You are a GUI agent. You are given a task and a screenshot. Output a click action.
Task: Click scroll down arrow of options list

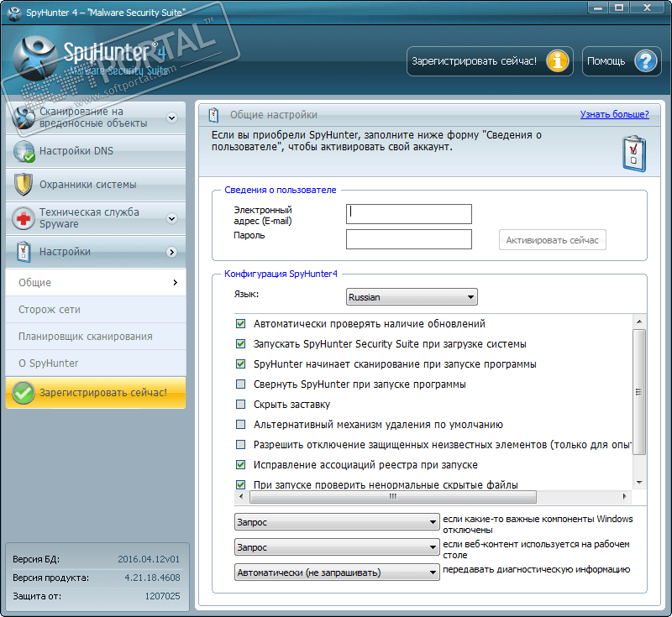pyautogui.click(x=639, y=483)
